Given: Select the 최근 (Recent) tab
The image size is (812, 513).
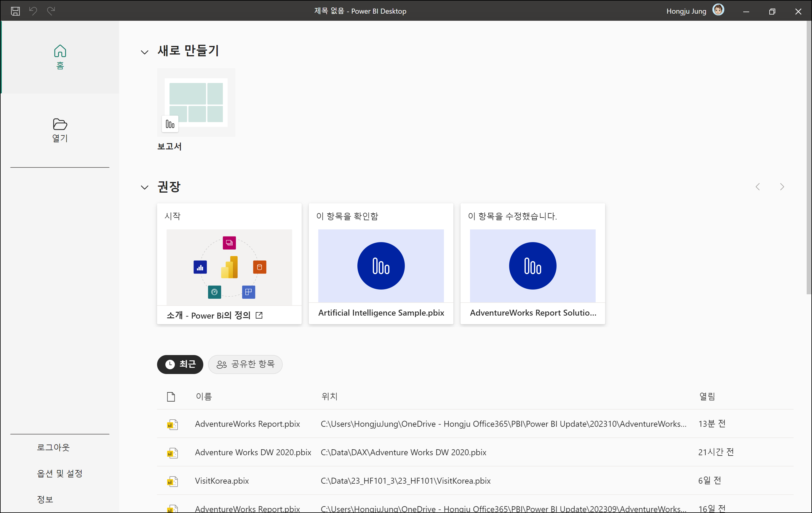Looking at the screenshot, I should [x=180, y=364].
